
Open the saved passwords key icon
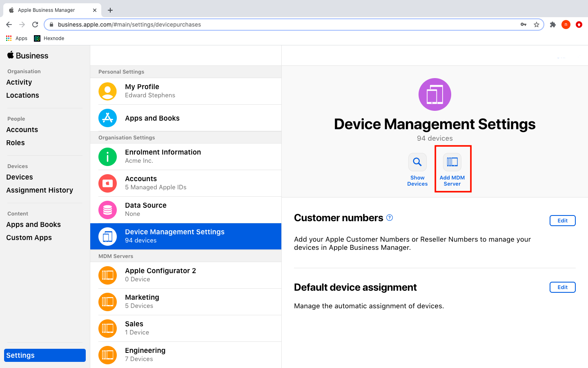523,25
